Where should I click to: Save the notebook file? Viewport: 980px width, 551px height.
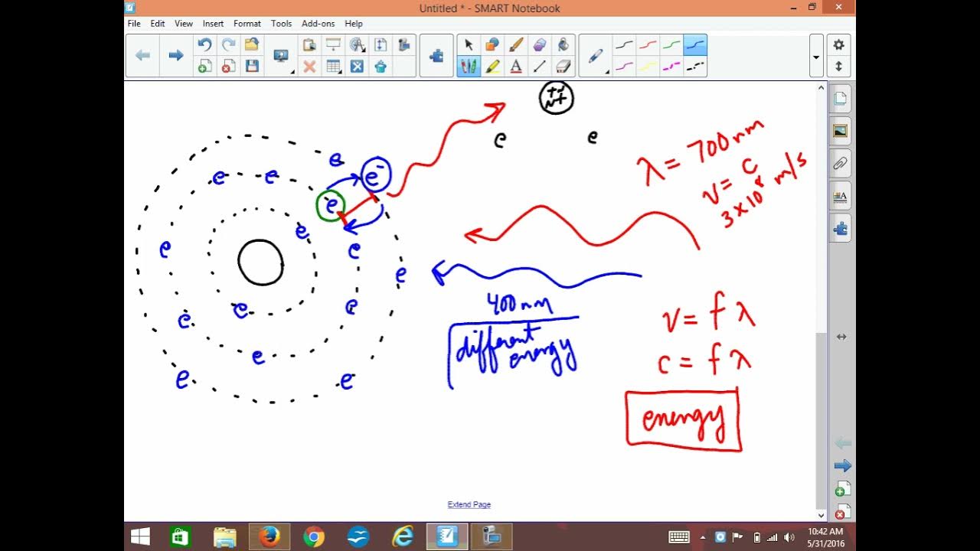(x=251, y=67)
